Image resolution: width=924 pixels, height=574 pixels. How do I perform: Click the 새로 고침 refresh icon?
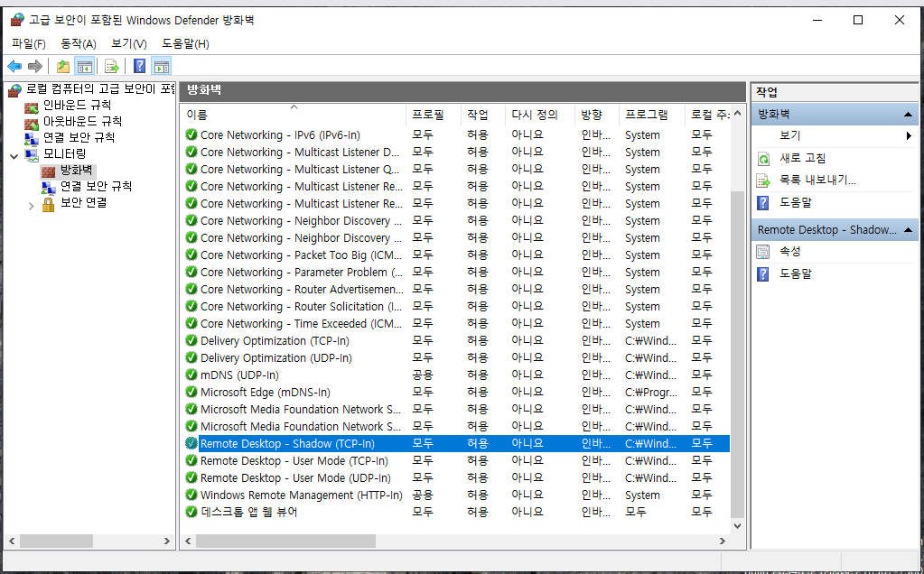[763, 159]
